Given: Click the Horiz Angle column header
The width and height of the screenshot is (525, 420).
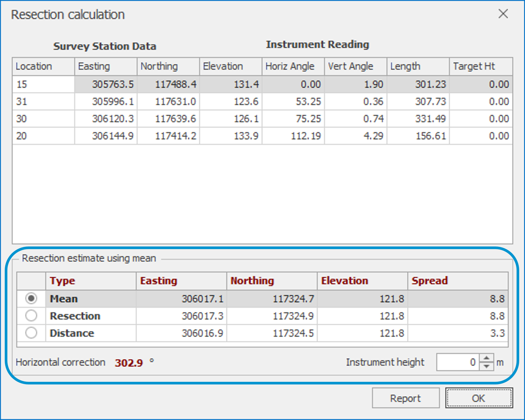Looking at the screenshot, I should point(293,66).
